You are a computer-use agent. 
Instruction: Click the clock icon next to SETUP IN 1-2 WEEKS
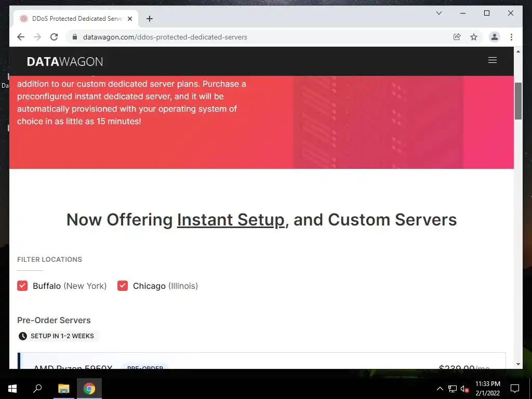(x=23, y=336)
